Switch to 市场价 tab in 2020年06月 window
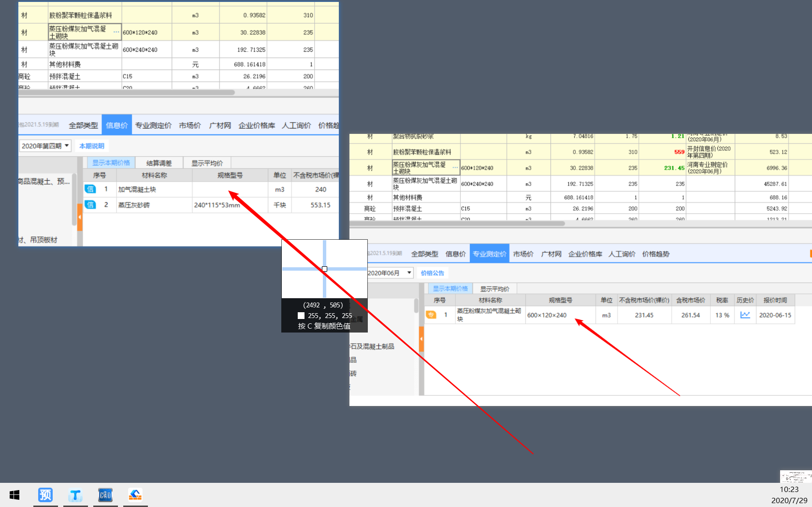This screenshot has width=812, height=507. 523,254
